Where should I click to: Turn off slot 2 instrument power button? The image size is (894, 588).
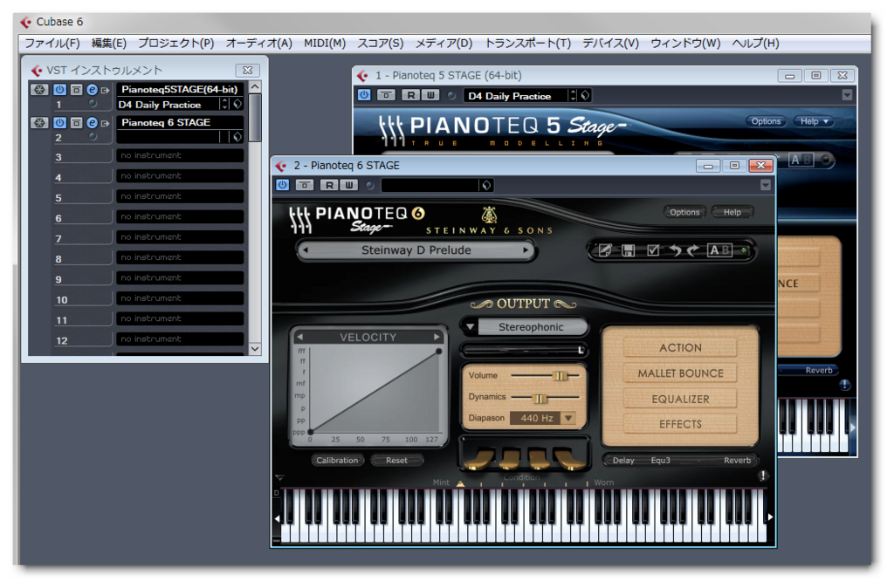(x=59, y=122)
